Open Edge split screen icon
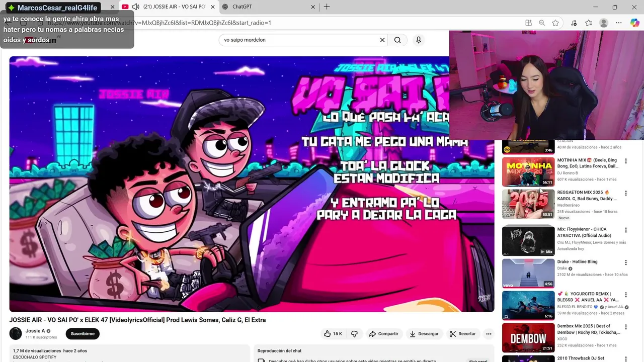Image resolution: width=644 pixels, height=362 pixels. [528, 23]
